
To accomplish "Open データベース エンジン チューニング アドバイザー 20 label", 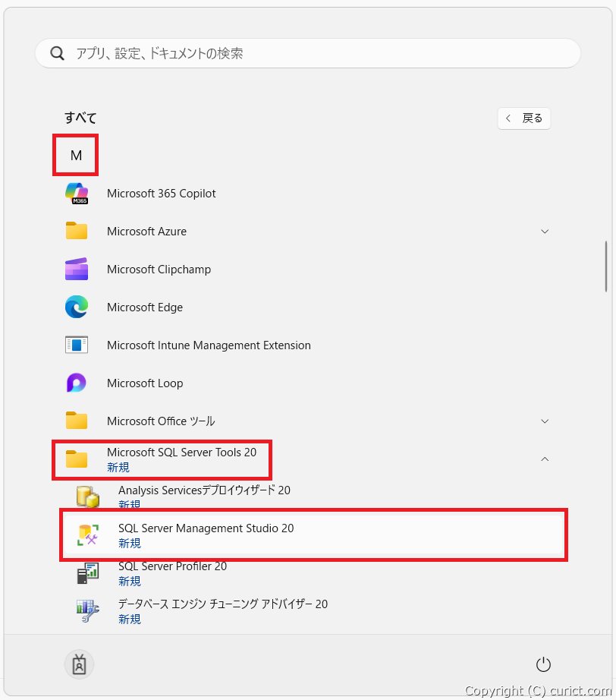I will [x=223, y=604].
